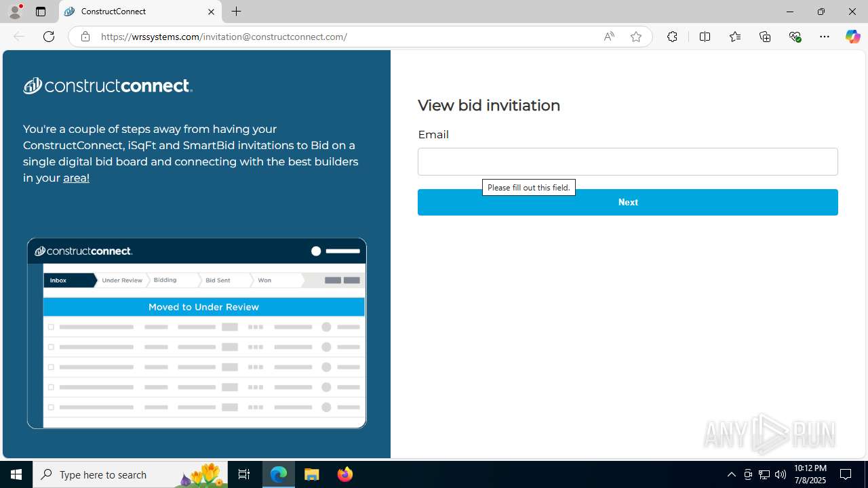
Task: Close the ConstructConnect browser tab
Action: pos(211,12)
